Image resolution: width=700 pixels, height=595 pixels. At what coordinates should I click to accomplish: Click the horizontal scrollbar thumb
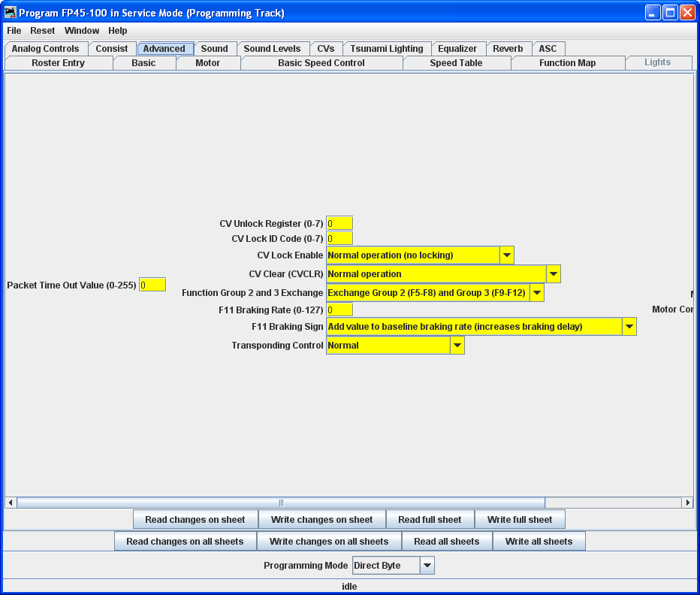click(x=281, y=503)
